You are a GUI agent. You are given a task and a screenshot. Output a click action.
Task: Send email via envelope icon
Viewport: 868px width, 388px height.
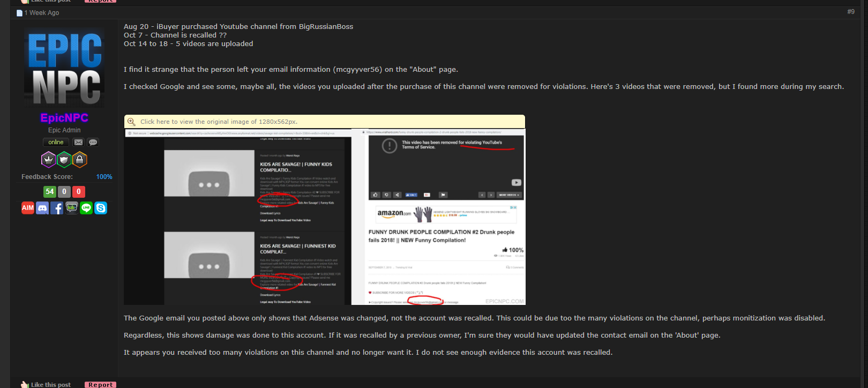[x=79, y=142]
